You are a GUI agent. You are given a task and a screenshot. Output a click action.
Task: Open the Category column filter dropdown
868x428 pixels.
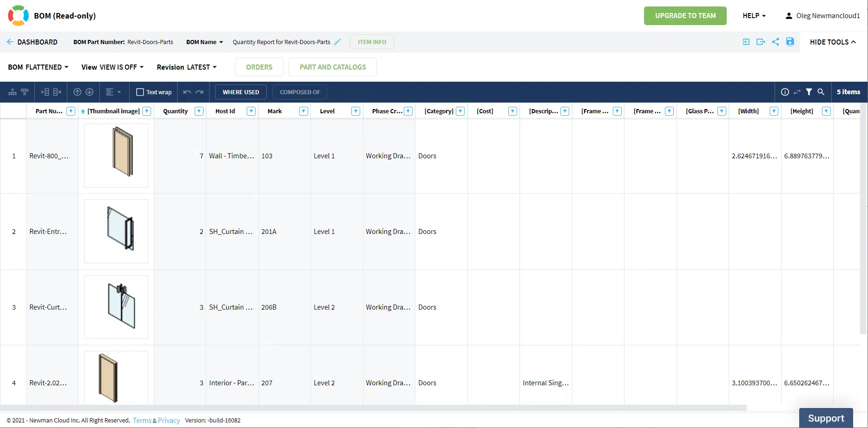click(x=460, y=111)
